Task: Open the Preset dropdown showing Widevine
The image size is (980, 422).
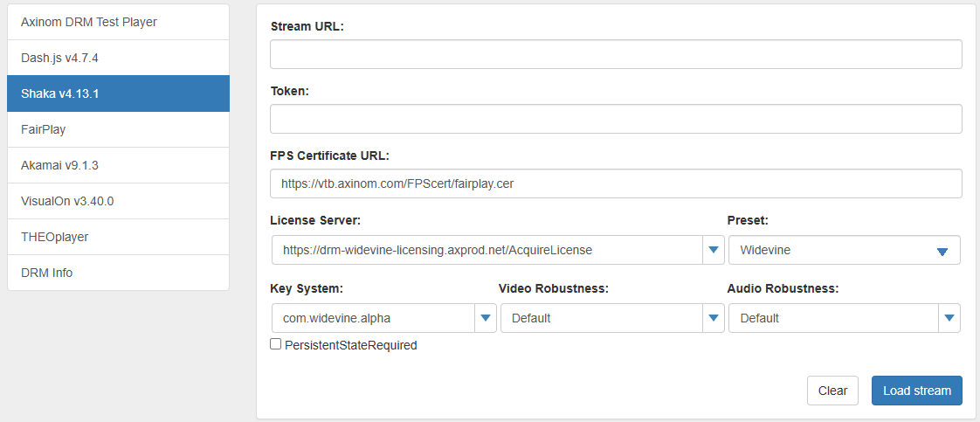Action: [844, 250]
